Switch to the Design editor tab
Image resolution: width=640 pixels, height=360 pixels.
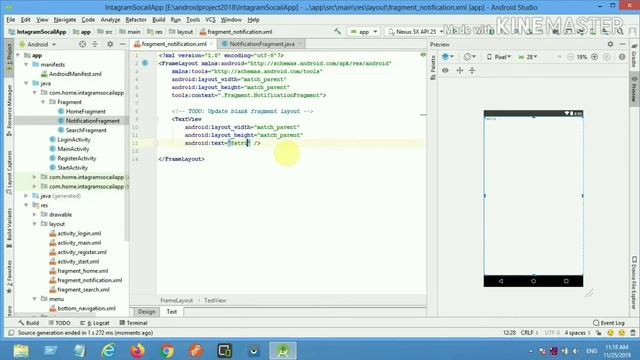pyautogui.click(x=147, y=311)
